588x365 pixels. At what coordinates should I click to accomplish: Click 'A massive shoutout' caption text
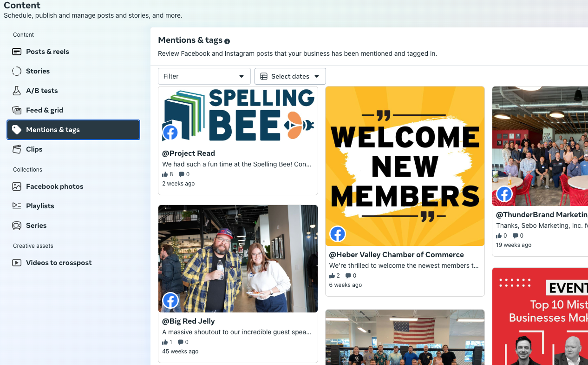point(237,332)
